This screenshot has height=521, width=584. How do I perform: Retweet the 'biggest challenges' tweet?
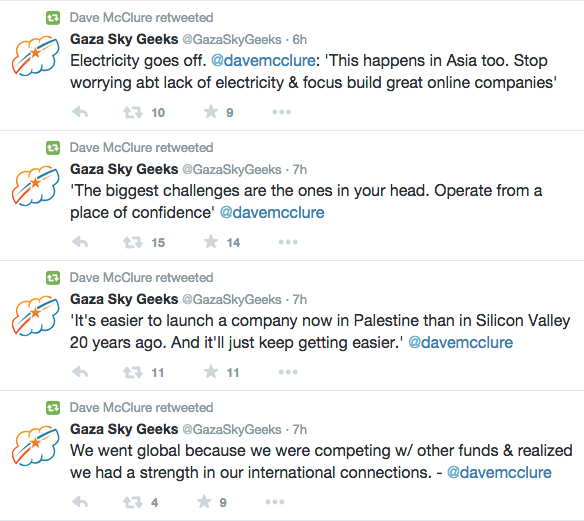(133, 242)
